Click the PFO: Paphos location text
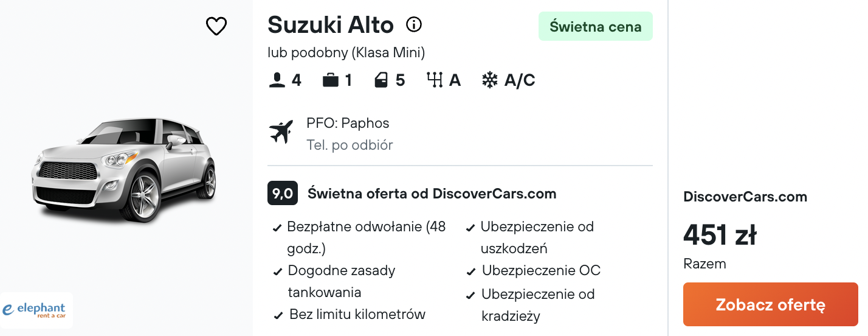868x336 pixels. click(348, 123)
